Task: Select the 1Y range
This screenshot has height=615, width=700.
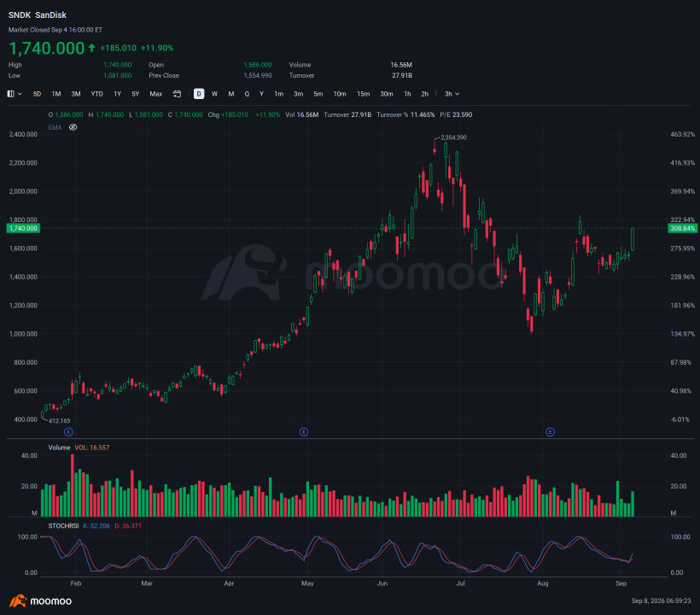Action: (x=118, y=94)
